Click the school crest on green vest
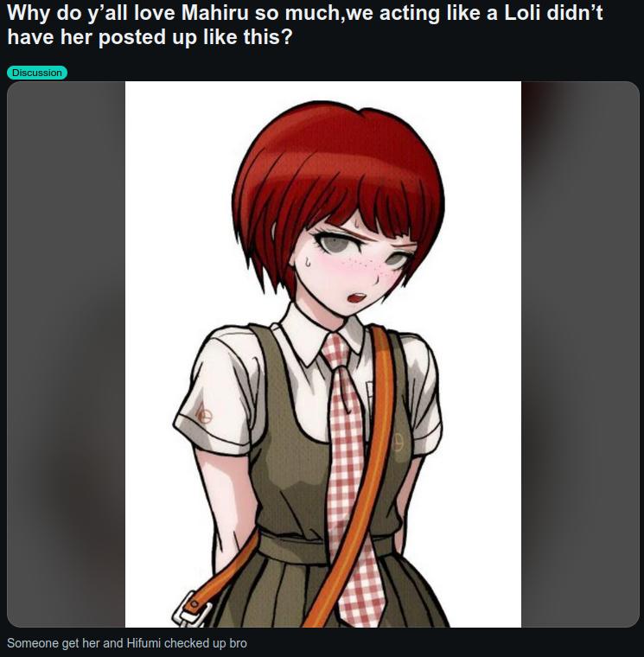Viewport: 644px width, 657px height. pos(398,441)
